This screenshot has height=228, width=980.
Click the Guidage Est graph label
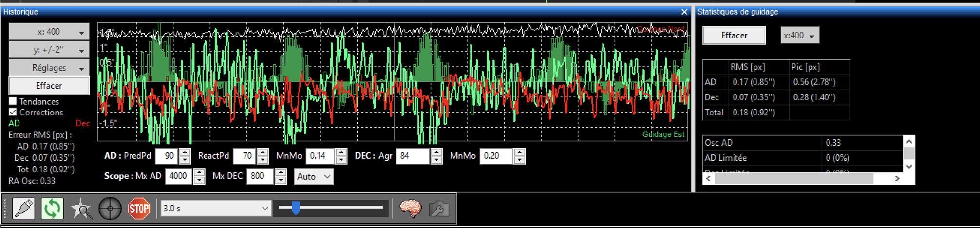tap(663, 134)
